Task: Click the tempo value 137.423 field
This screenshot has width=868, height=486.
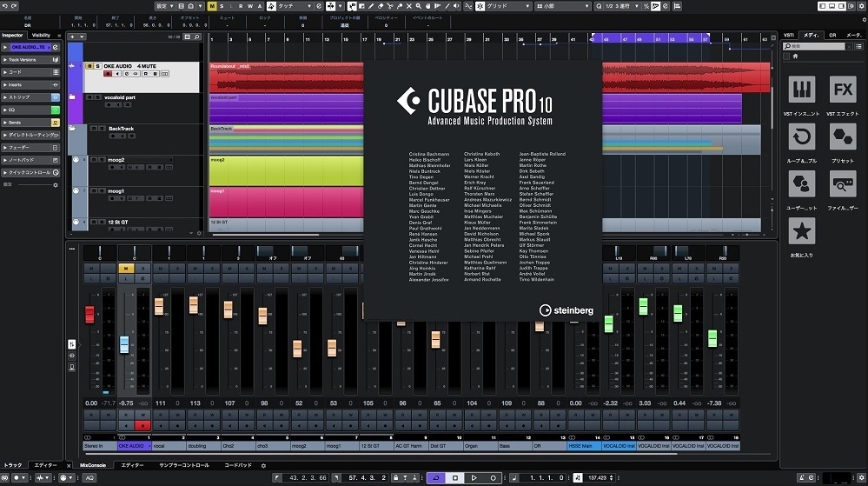Action: click(597, 477)
